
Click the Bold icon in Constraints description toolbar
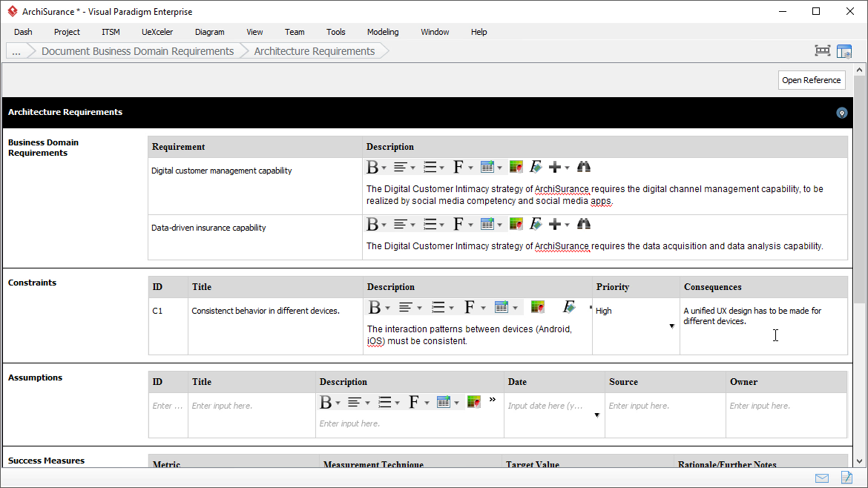point(375,307)
